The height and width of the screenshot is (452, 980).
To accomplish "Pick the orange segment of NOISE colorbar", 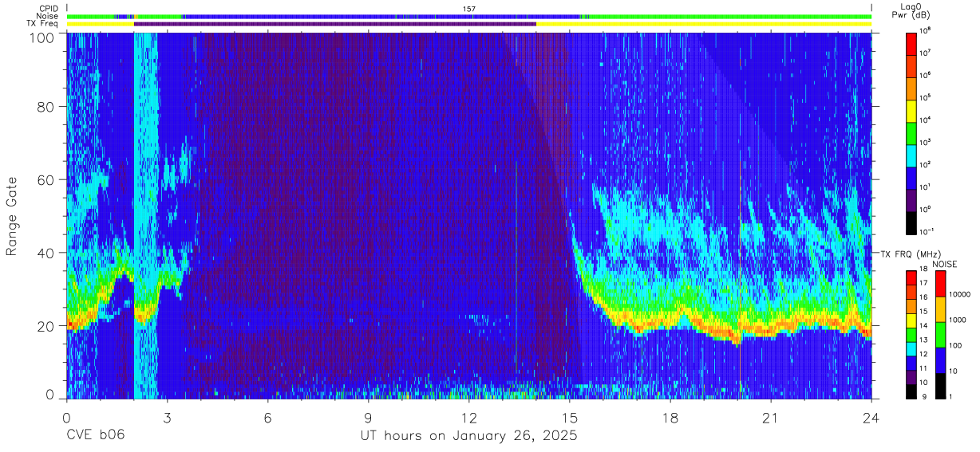I will point(941,309).
